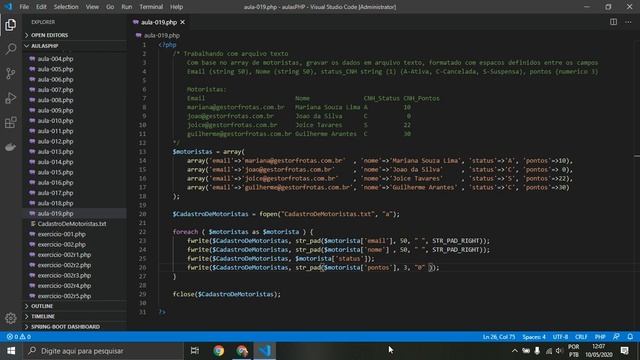Open exercicio-001.php in the explorer
Viewport: 640px width, 360px height.
pos(75,234)
